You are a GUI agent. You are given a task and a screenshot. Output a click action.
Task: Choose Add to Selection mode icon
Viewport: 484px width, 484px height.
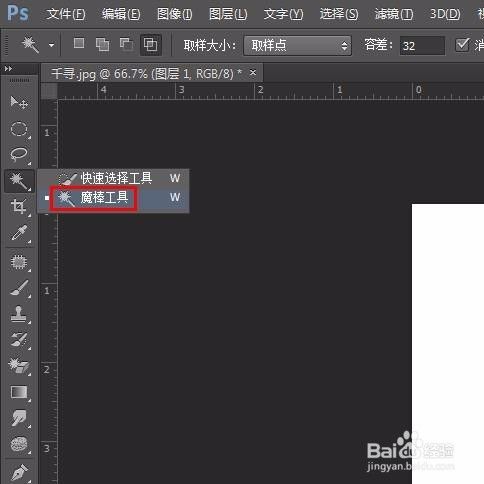pos(102,44)
